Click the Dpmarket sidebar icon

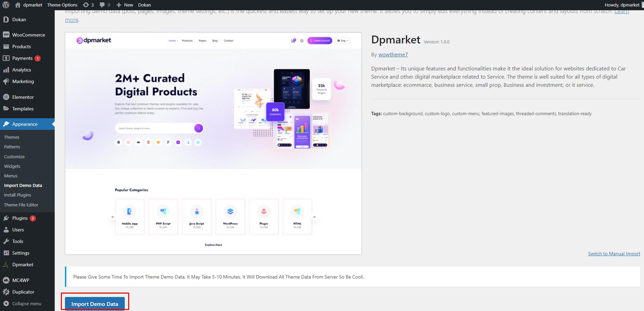pos(6,265)
